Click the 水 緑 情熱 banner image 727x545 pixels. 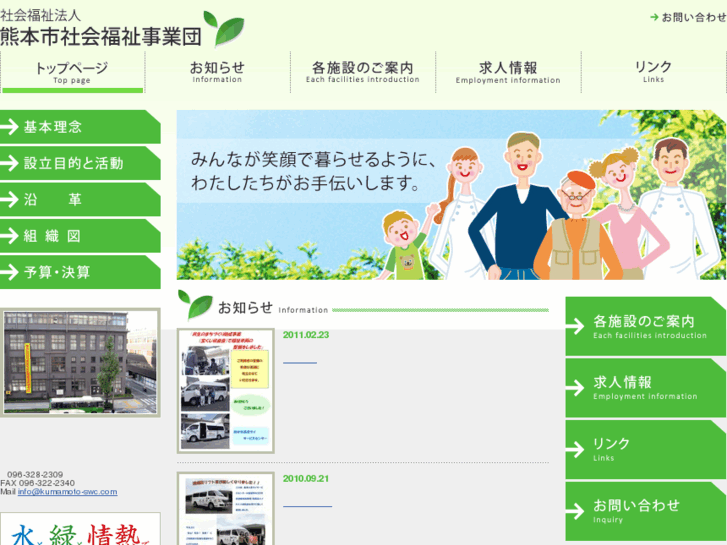pyautogui.click(x=80, y=529)
